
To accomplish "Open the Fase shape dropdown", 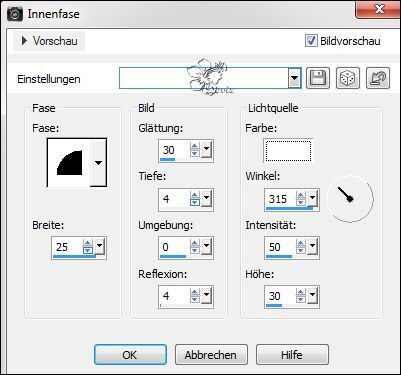I will (98, 163).
